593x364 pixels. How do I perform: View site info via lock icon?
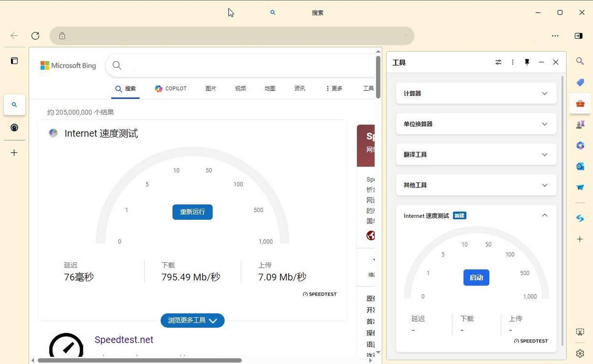tap(62, 36)
